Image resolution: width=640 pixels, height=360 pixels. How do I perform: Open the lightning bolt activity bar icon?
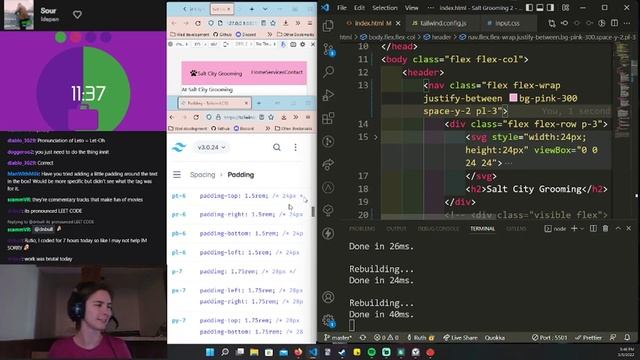(x=328, y=233)
